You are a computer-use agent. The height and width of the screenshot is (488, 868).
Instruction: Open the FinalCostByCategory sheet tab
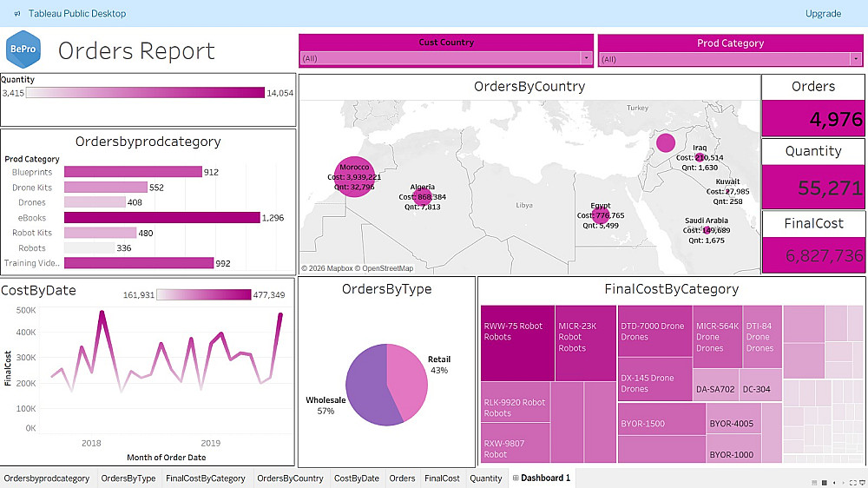coord(206,478)
